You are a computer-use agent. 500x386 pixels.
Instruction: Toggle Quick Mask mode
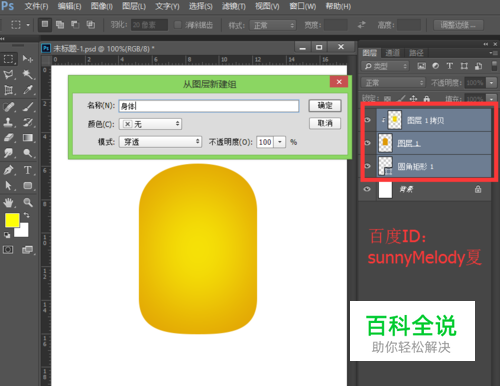pyautogui.click(x=8, y=250)
